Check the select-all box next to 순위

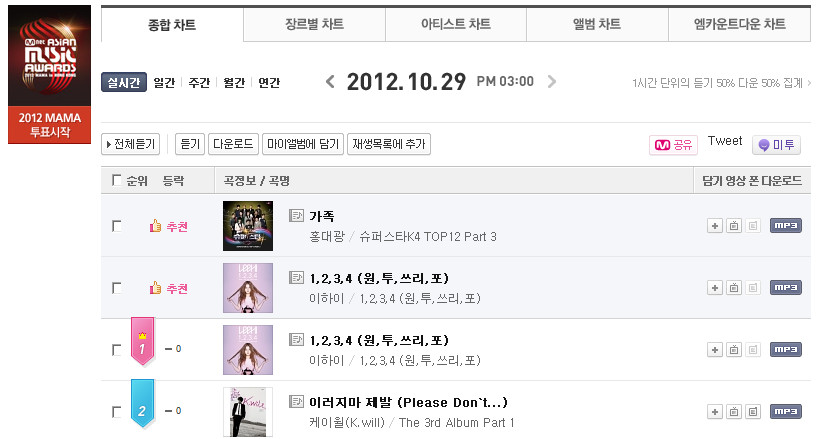117,180
